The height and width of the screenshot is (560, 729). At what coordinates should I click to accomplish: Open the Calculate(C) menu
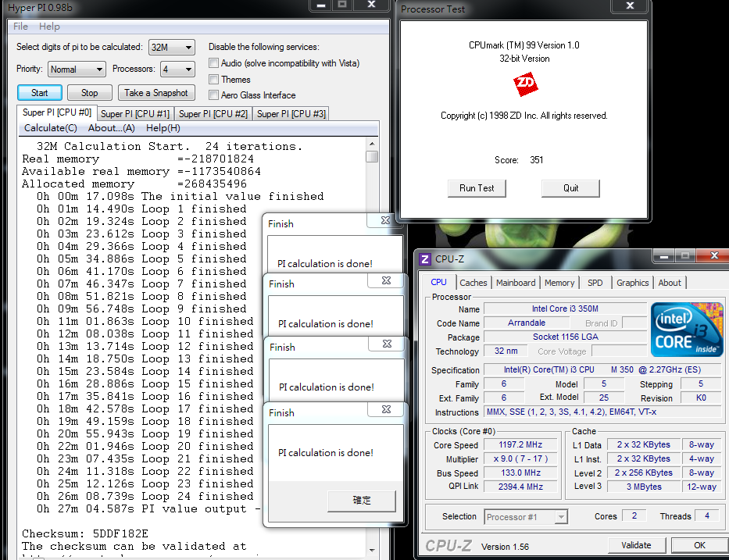click(51, 128)
